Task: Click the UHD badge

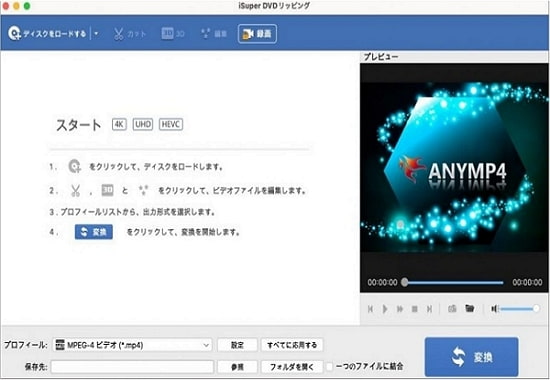Action: [x=143, y=124]
